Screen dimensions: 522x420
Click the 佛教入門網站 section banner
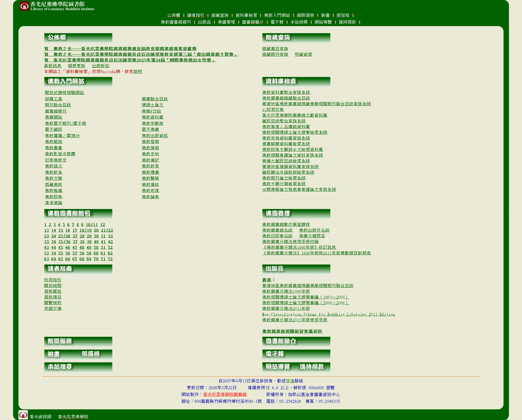[78, 82]
